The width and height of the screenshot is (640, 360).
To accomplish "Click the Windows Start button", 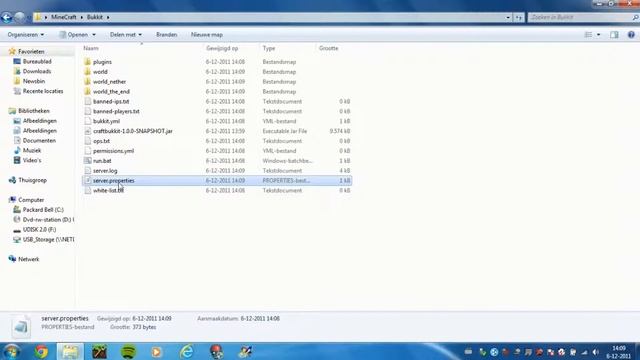I will (x=11, y=351).
